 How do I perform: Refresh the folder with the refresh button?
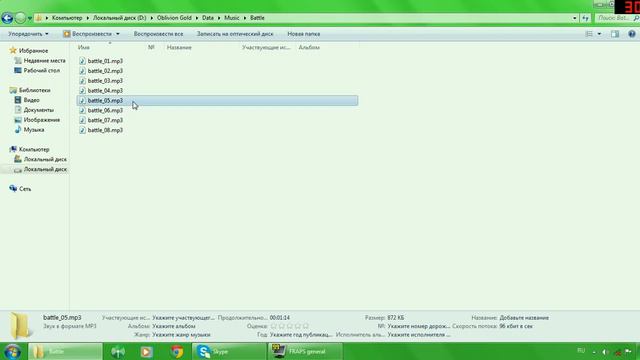585,18
